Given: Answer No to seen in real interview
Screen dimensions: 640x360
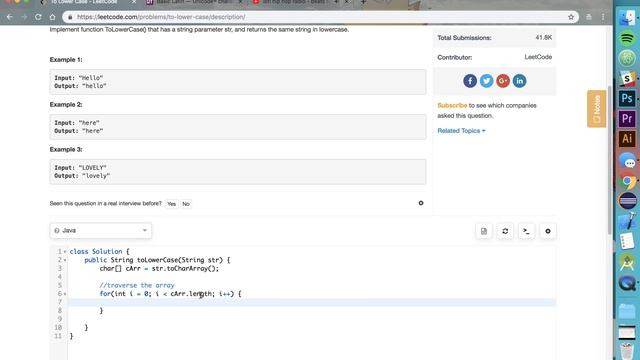Looking at the screenshot, I should [186, 204].
